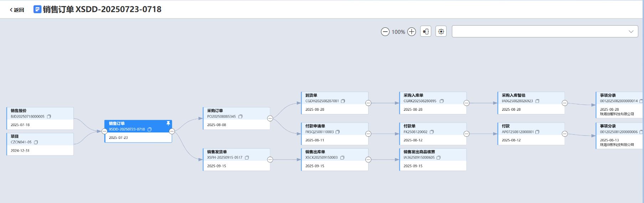This screenshot has width=644, height=203.
Task: Collapse branch after 销售发货单 node
Action: pos(270,160)
